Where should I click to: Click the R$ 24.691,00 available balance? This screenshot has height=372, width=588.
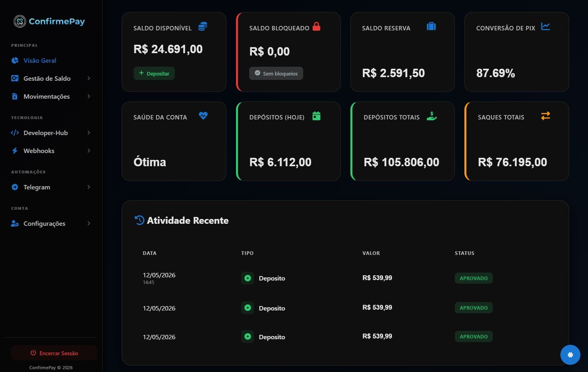(x=168, y=49)
